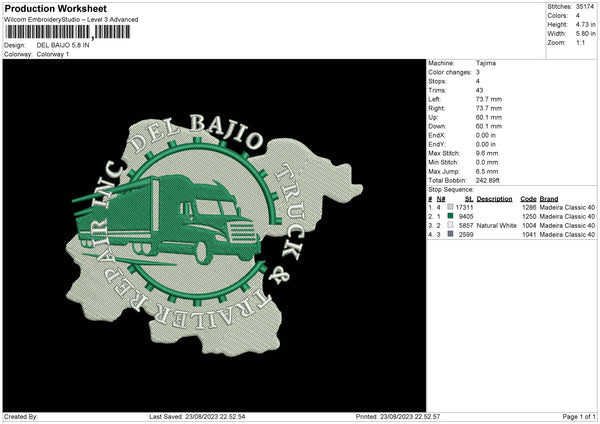Click the Machine value Tajima
The height and width of the screenshot is (424, 600).
coord(486,63)
